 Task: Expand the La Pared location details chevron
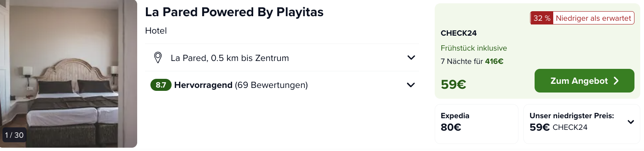point(411,58)
